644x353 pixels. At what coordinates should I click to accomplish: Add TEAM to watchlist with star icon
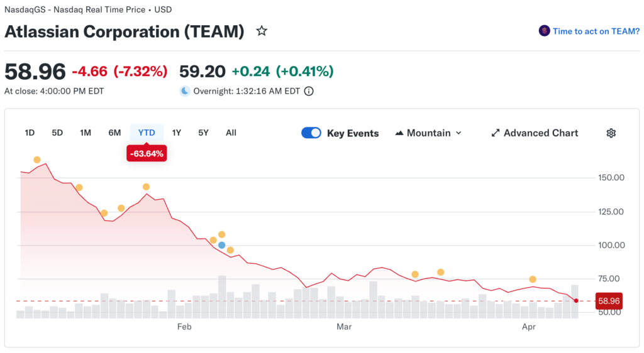262,31
